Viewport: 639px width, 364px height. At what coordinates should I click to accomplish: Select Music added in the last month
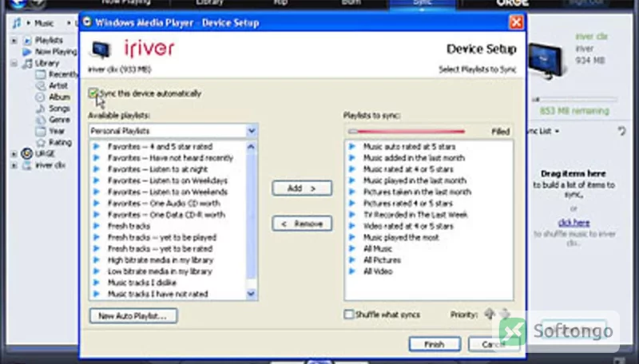[x=414, y=158]
